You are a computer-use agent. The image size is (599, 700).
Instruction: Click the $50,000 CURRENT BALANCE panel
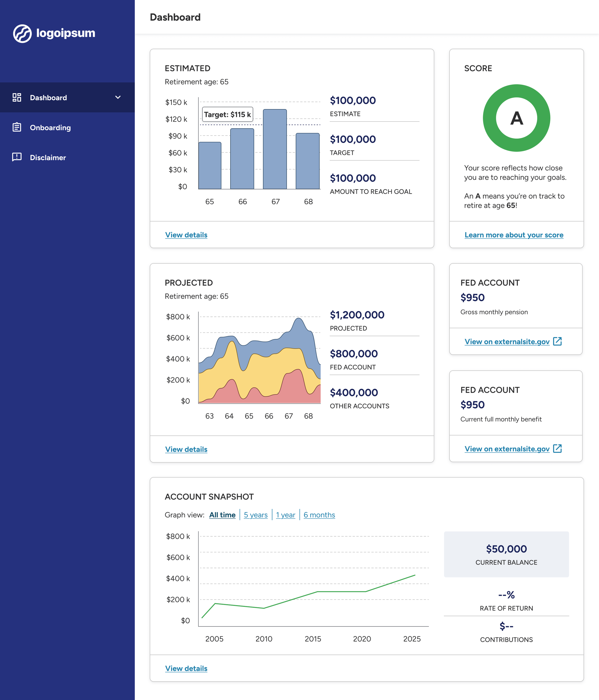[506, 554]
